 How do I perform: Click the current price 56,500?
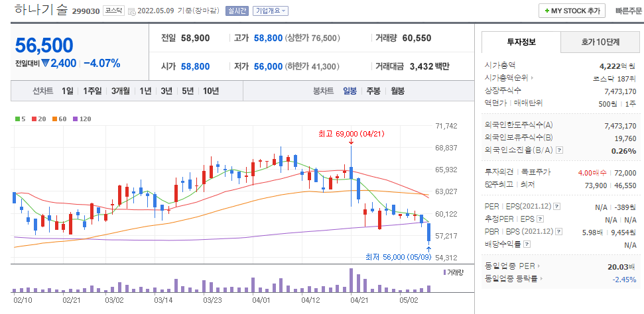(x=44, y=45)
